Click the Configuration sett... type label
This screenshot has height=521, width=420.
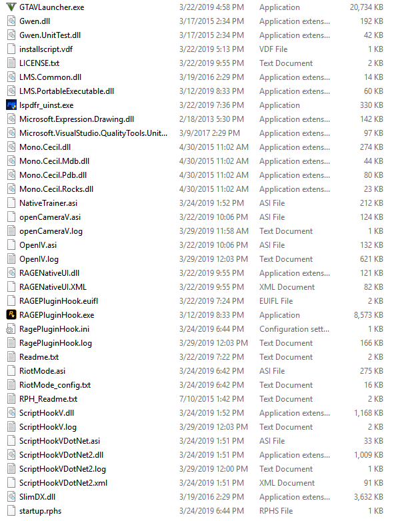pyautogui.click(x=294, y=329)
